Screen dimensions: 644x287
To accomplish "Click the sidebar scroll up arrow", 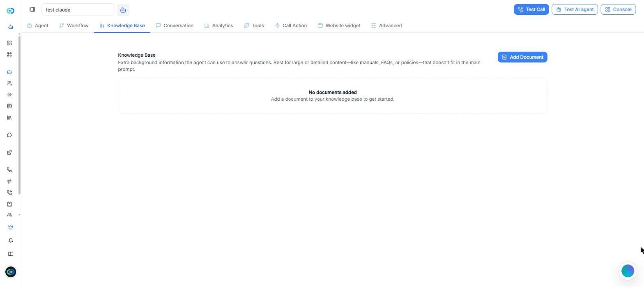I will tap(19, 34).
